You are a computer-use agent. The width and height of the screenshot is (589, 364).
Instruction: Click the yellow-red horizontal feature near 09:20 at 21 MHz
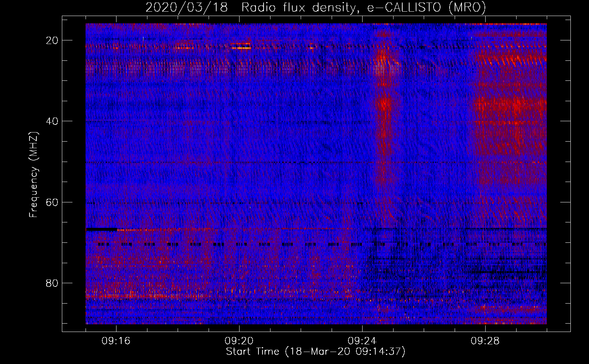(241, 46)
